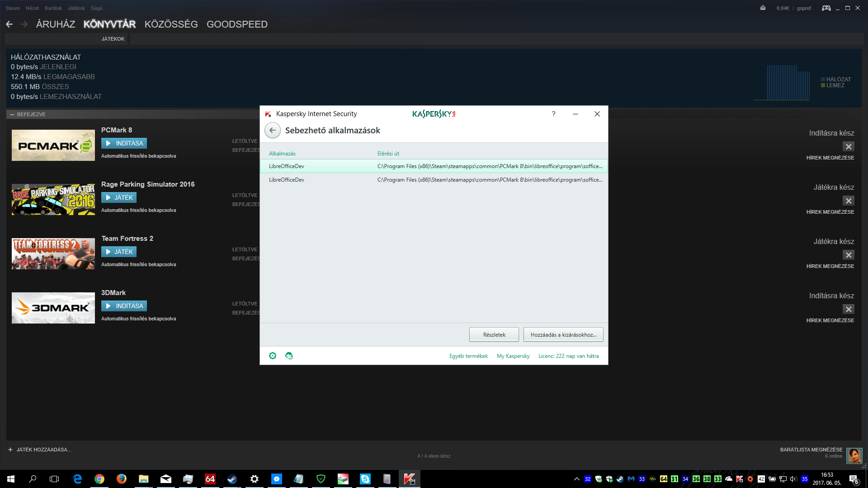Screen dimensions: 868x488
Task: Remove 3DMark from download list
Action: pos(849,309)
